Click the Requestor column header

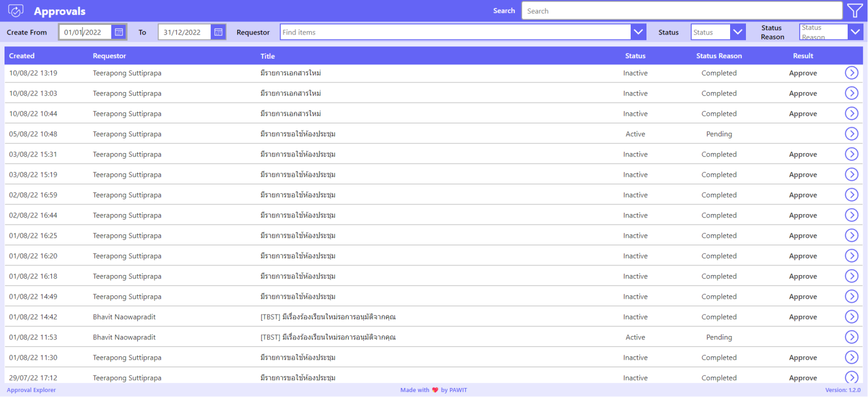click(110, 56)
